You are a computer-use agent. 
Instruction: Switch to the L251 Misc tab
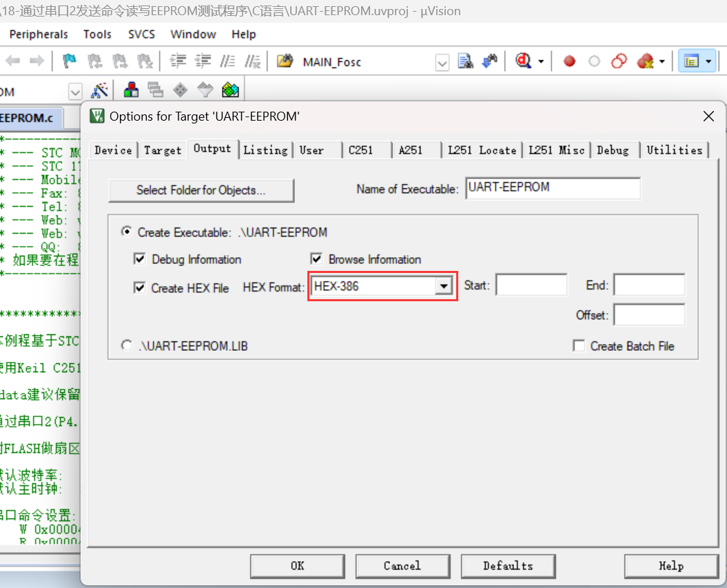[556, 150]
